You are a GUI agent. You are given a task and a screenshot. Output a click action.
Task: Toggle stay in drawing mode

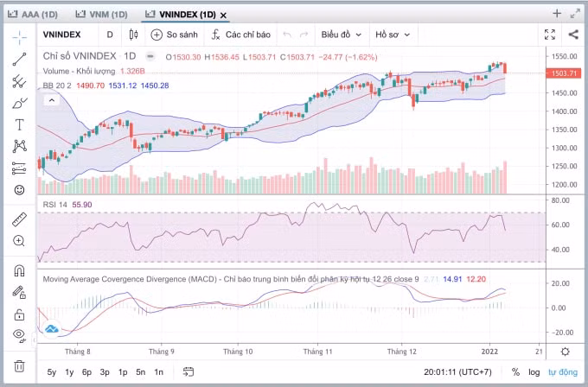pyautogui.click(x=19, y=292)
